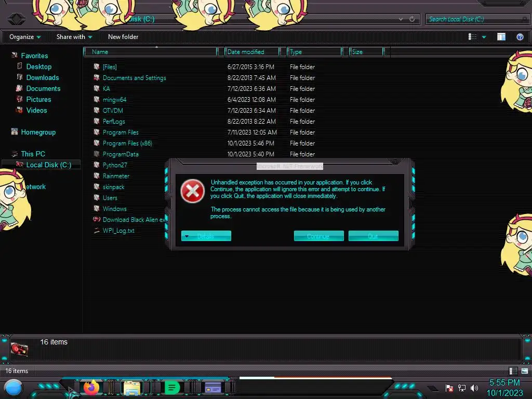
Task: Select This PC in navigation pane
Action: point(33,154)
